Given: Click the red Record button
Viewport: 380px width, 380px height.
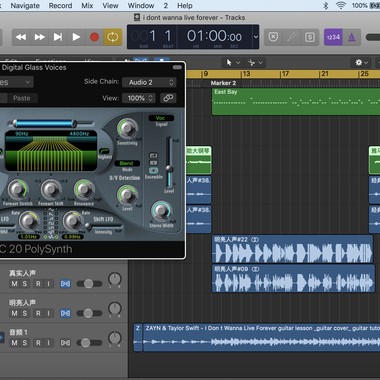Looking at the screenshot, I should [94, 37].
